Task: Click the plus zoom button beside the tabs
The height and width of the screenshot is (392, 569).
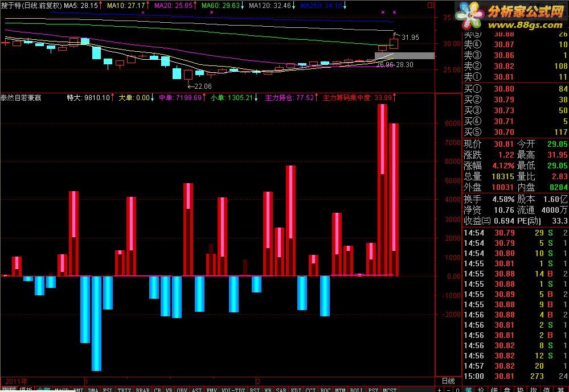Action: point(440,390)
